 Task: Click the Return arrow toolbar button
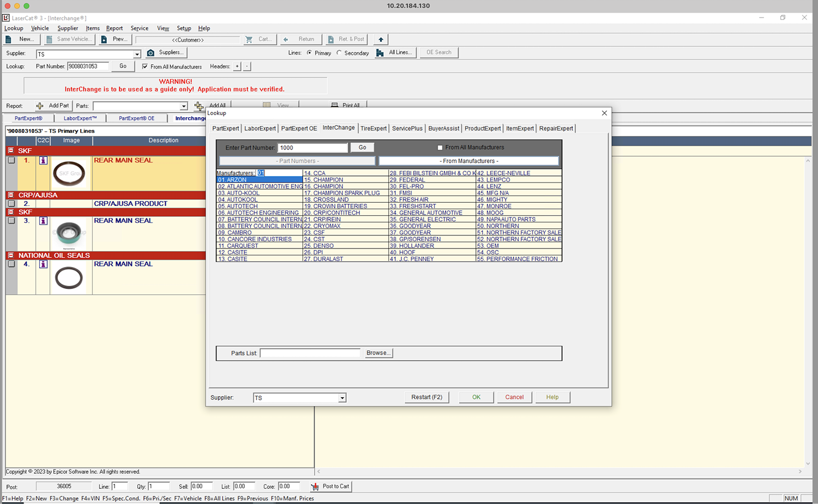click(300, 39)
